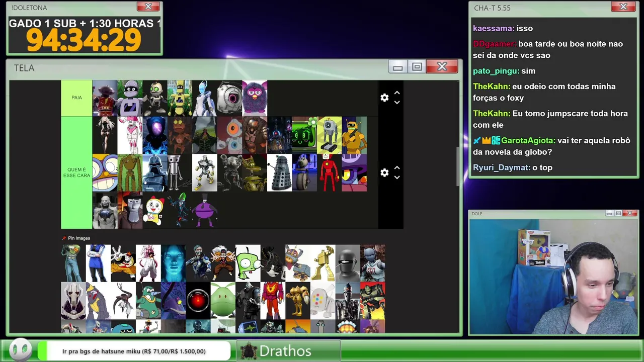The width and height of the screenshot is (644, 362).
Task: Pick the purple round robot with top hat
Action: click(x=205, y=210)
